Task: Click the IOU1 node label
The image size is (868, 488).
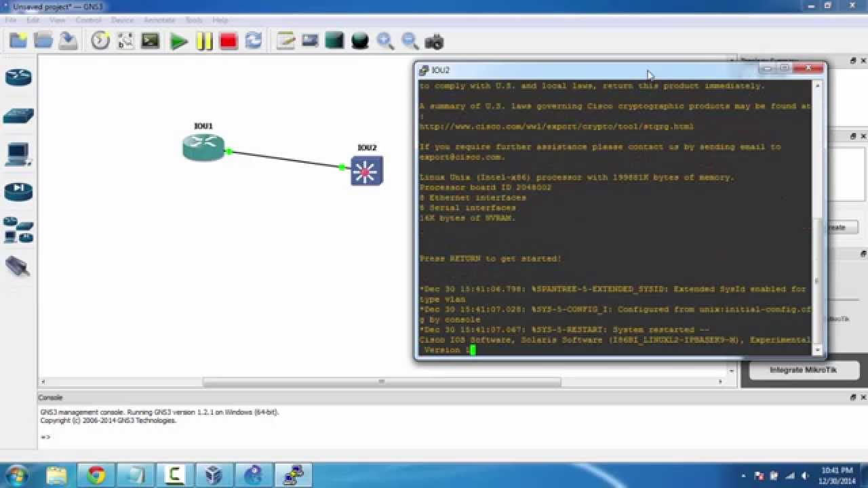Action: (203, 126)
